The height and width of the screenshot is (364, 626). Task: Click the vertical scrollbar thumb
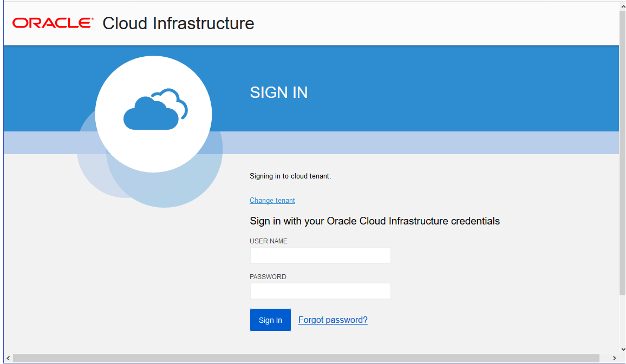click(622, 151)
